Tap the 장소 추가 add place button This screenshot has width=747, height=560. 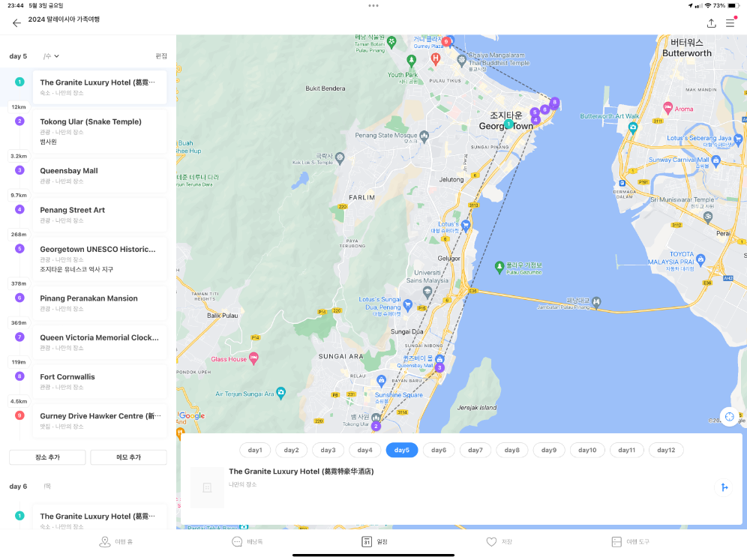(47, 457)
